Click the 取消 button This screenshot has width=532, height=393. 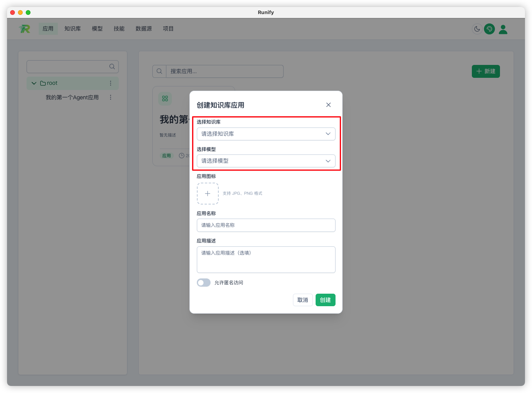303,300
